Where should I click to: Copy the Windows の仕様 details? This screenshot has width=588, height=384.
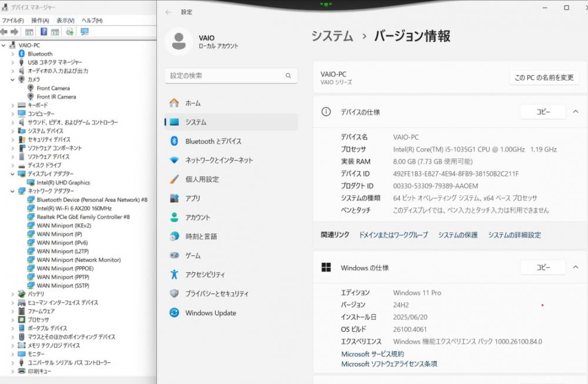coord(543,268)
